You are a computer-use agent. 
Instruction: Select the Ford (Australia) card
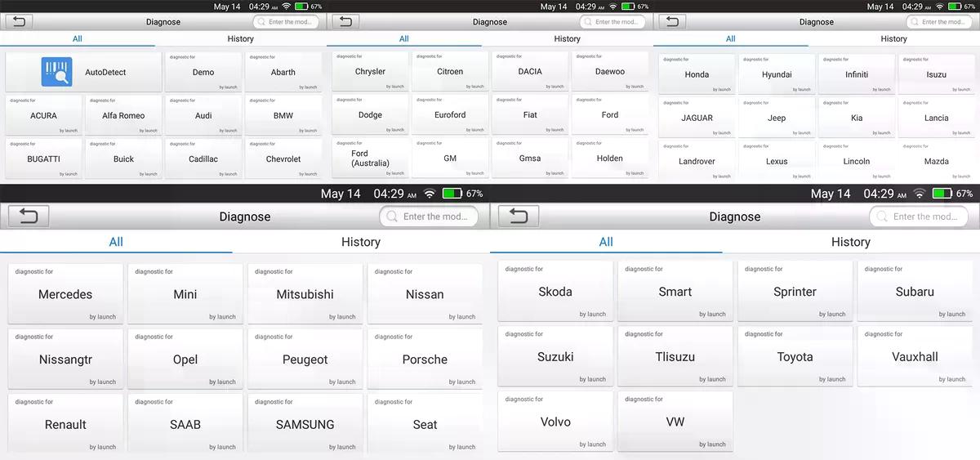coord(370,158)
